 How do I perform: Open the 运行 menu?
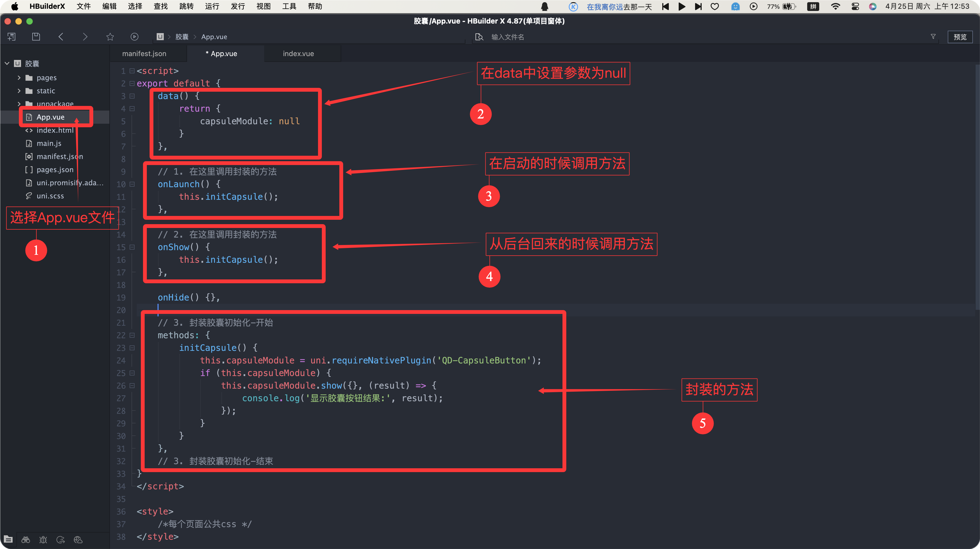[212, 7]
